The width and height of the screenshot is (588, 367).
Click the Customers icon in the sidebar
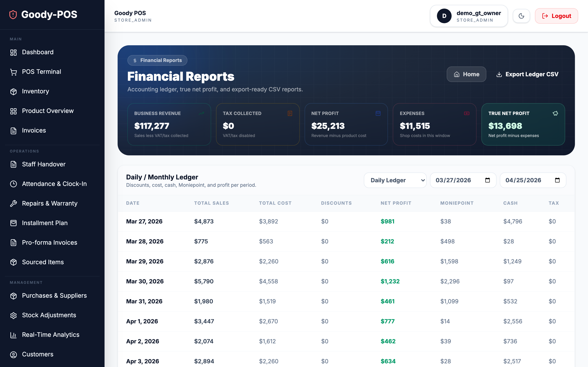(13, 354)
